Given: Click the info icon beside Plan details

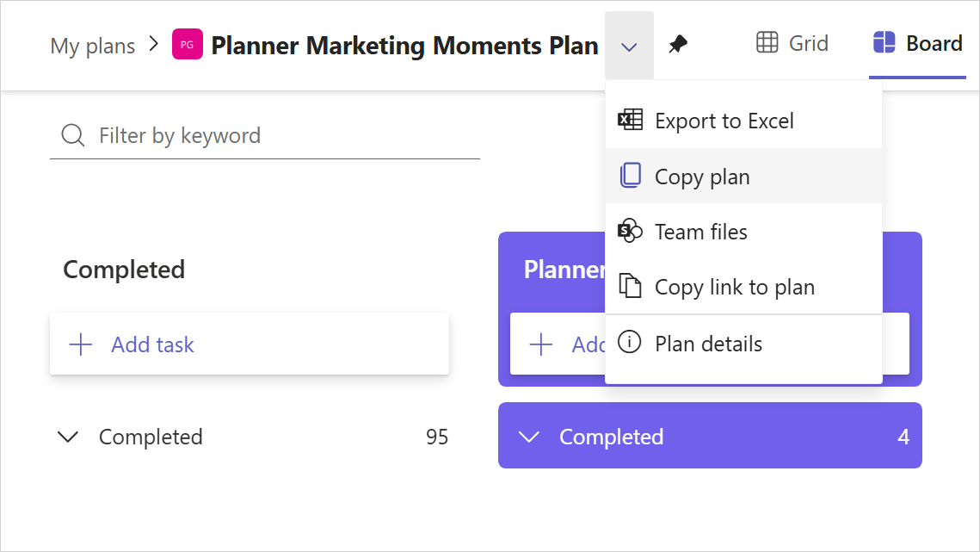Looking at the screenshot, I should click(x=631, y=343).
